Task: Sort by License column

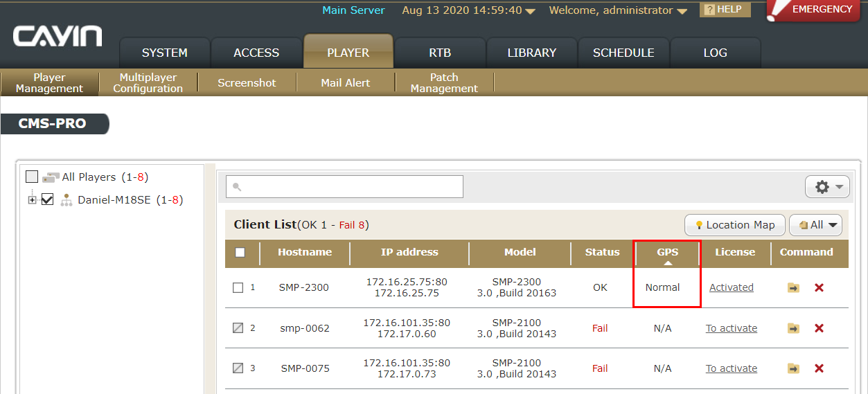Action: 735,252
